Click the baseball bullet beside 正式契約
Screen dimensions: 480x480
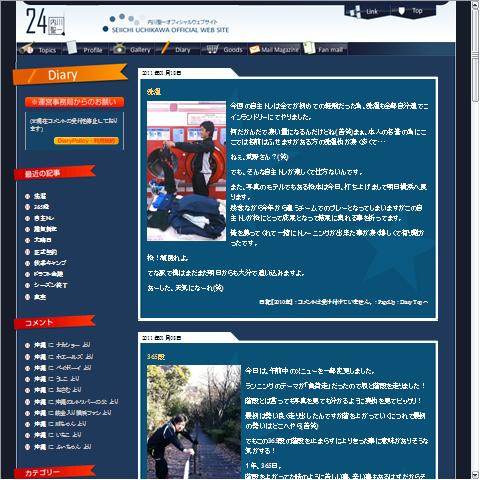[28, 252]
